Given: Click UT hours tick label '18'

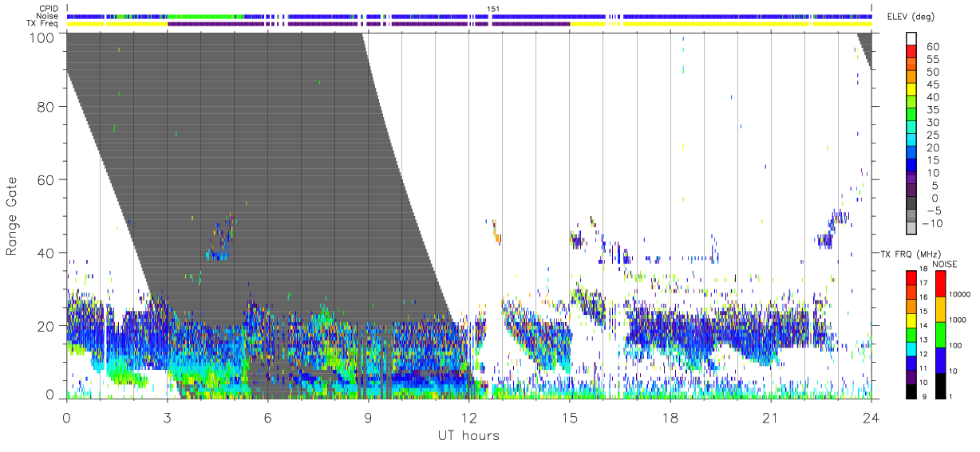Looking at the screenshot, I should pos(670,418).
